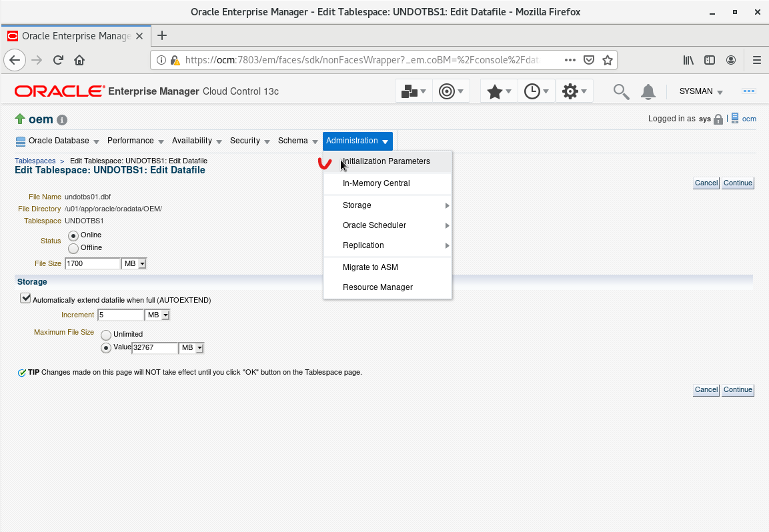Select Value maximum file size radio
This screenshot has width=769, height=532.
(106, 347)
